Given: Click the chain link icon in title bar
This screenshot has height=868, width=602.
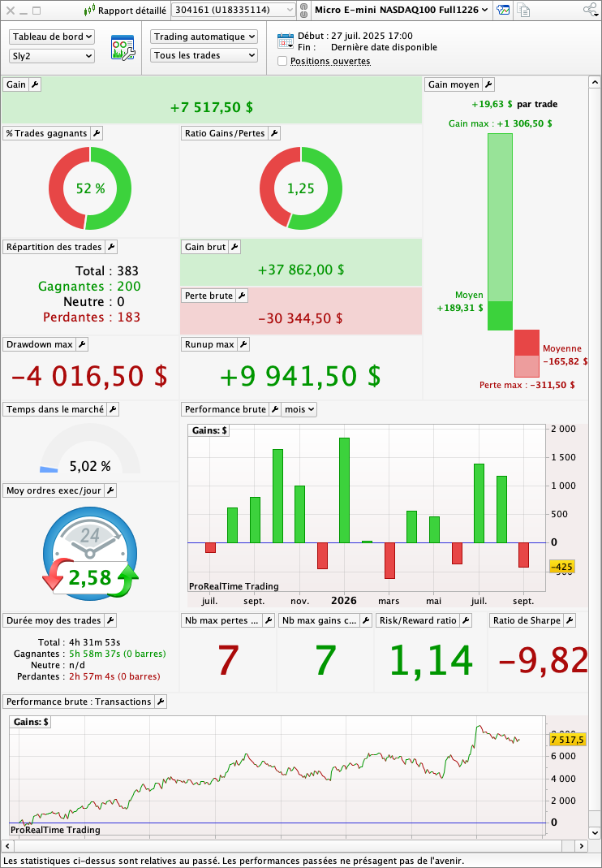Looking at the screenshot, I should pyautogui.click(x=303, y=10).
